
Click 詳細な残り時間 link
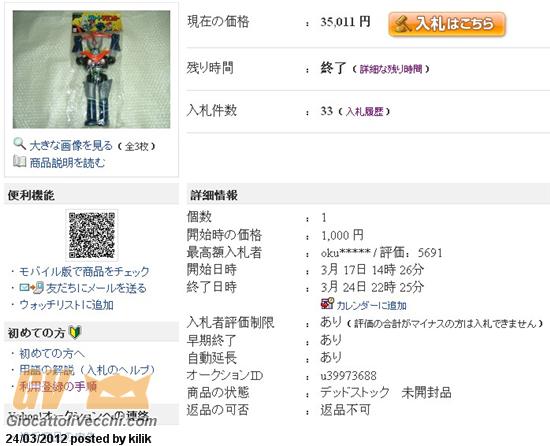click(391, 69)
